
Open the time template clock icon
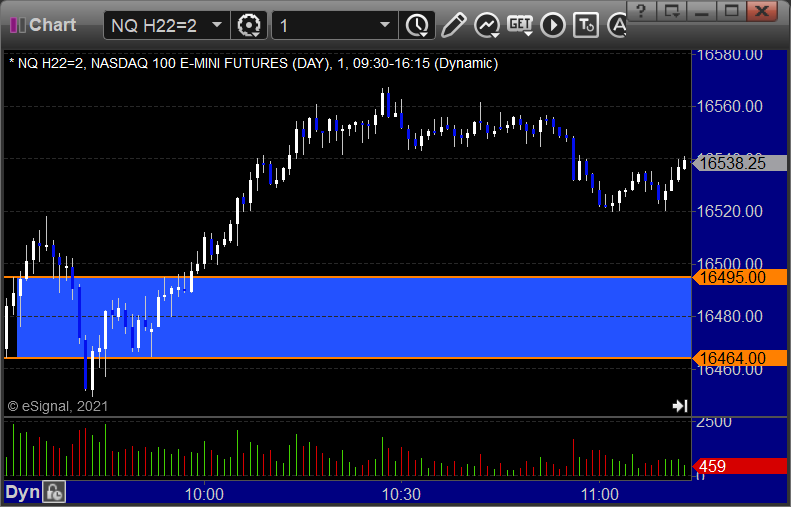click(417, 25)
